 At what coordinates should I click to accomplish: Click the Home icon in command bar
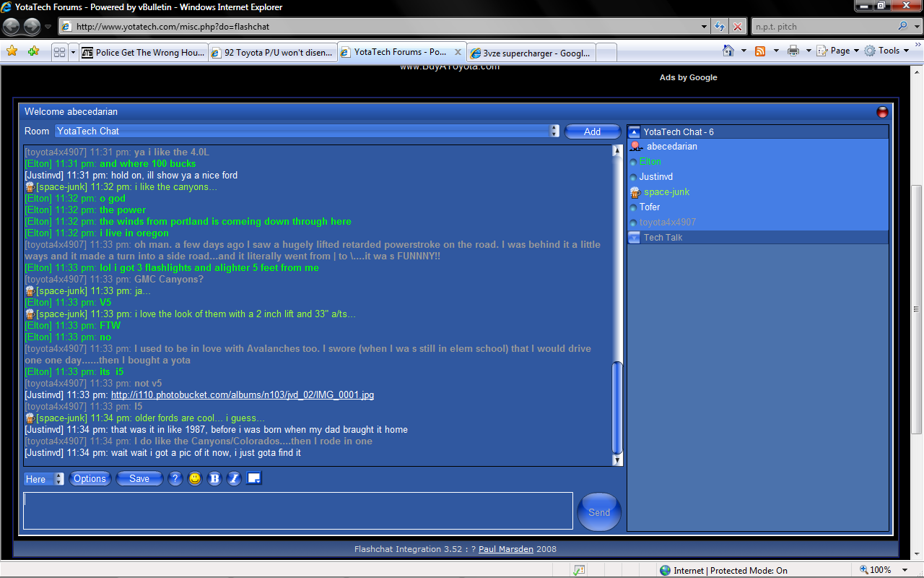tap(729, 51)
